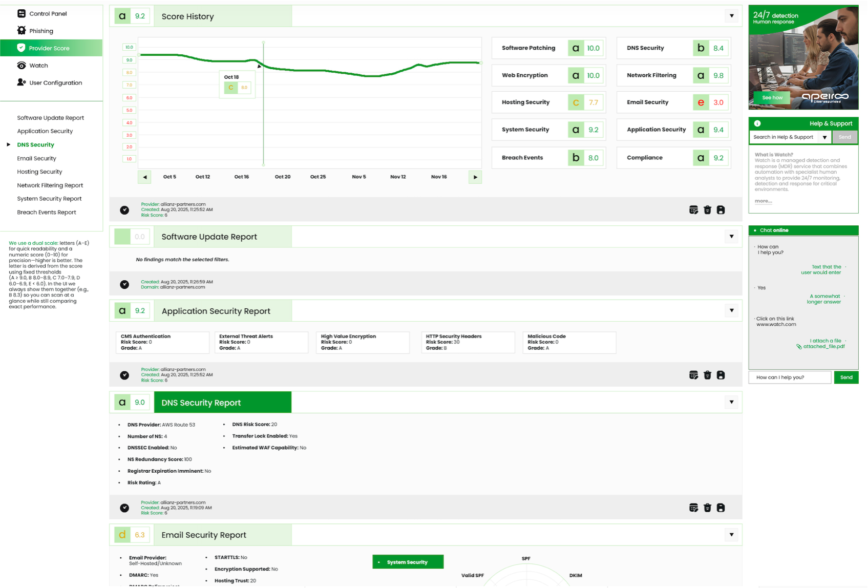Toggle System Security legend on the radar chart

(408, 562)
